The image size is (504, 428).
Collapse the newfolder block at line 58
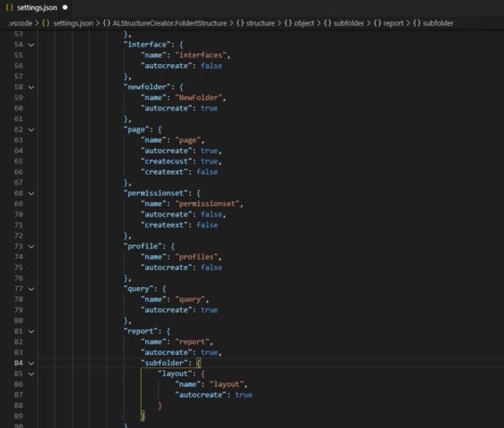(31, 87)
